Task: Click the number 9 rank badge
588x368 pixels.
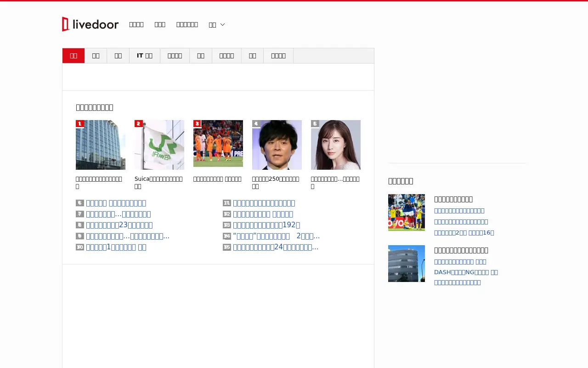Action: (x=80, y=236)
